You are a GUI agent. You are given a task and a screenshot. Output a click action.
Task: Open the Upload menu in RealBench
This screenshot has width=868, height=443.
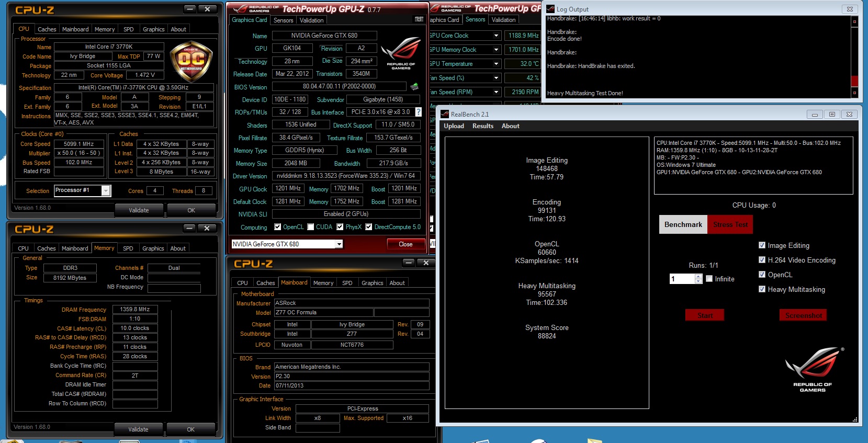point(454,126)
